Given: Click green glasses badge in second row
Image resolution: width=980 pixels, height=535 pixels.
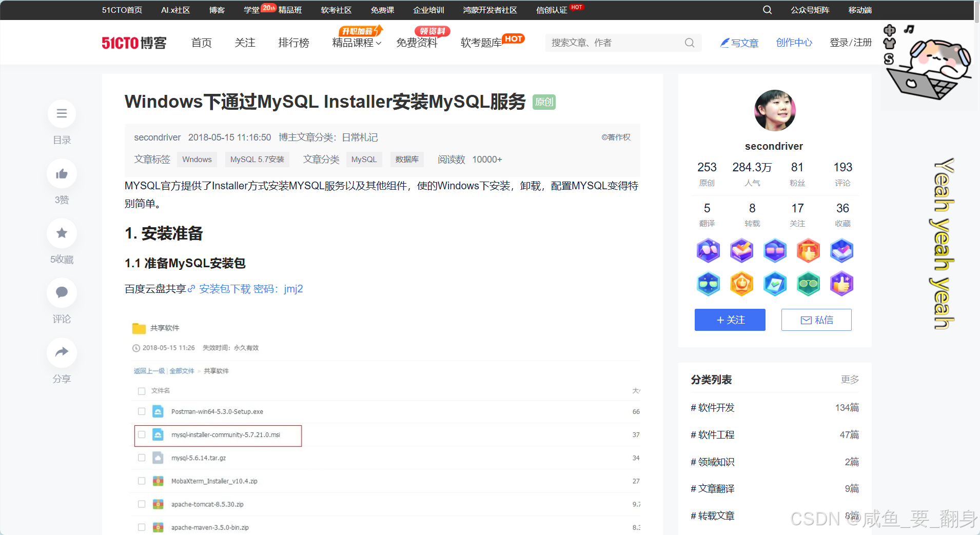Looking at the screenshot, I should coord(808,284).
